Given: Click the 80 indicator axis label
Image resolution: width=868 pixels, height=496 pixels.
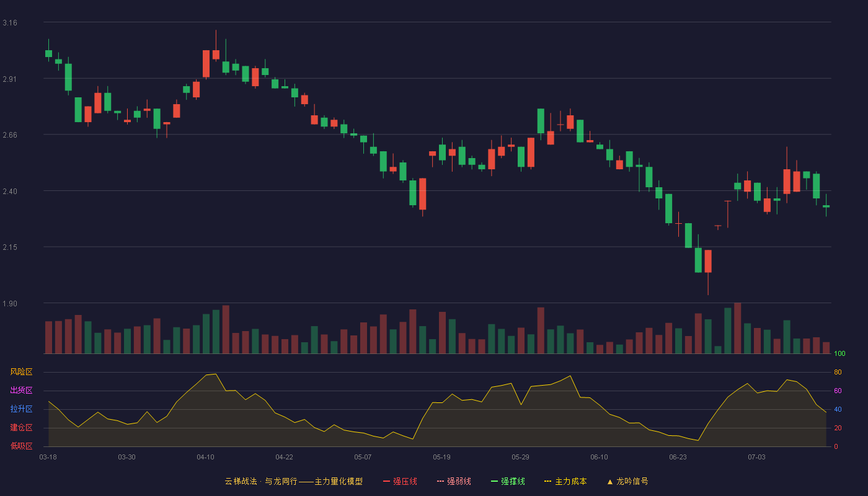Looking at the screenshot, I should tap(838, 372).
